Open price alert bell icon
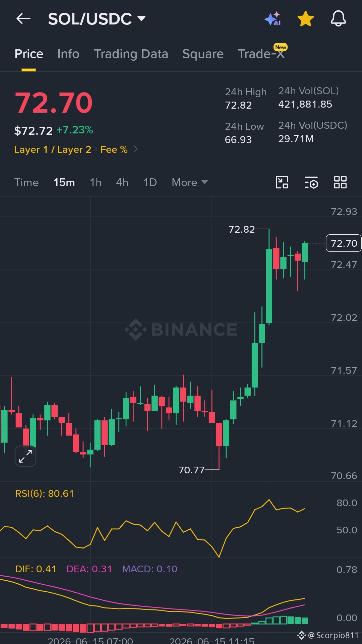Screen dimensions: 362x644 338,19
